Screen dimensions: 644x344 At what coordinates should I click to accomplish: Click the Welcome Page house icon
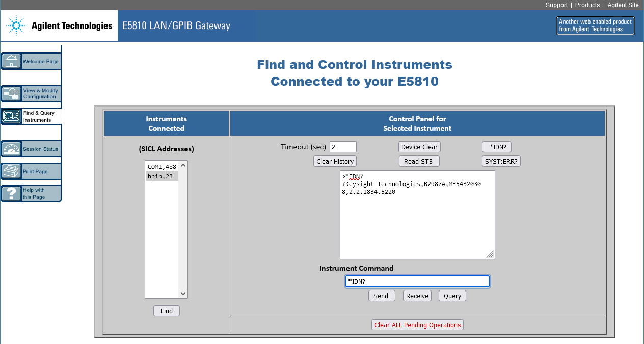(x=11, y=61)
